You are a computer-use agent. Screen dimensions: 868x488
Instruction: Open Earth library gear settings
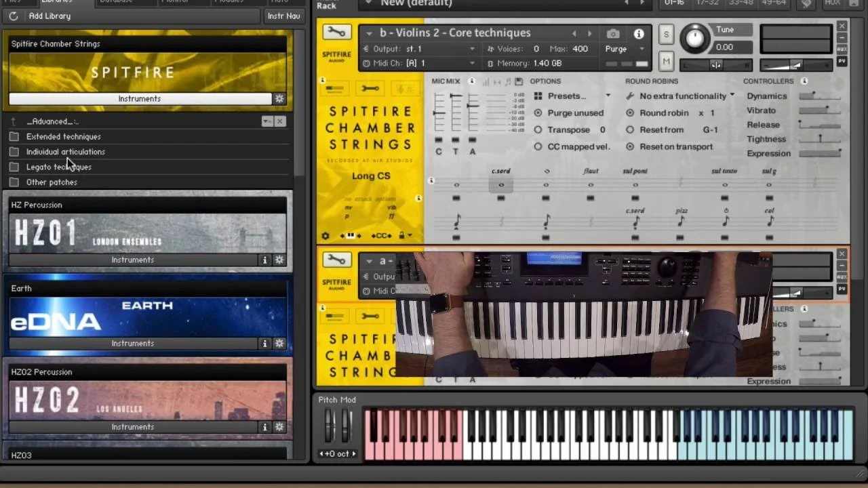click(x=279, y=343)
